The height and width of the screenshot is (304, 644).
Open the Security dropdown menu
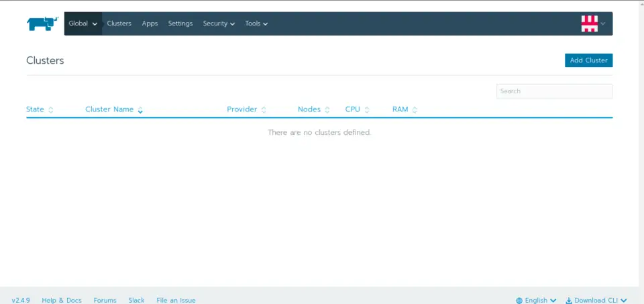tap(219, 23)
